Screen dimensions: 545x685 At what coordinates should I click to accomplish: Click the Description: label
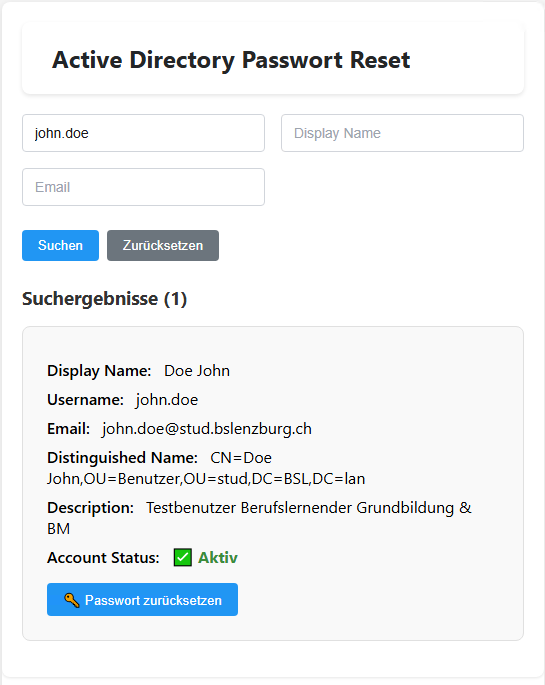point(90,508)
